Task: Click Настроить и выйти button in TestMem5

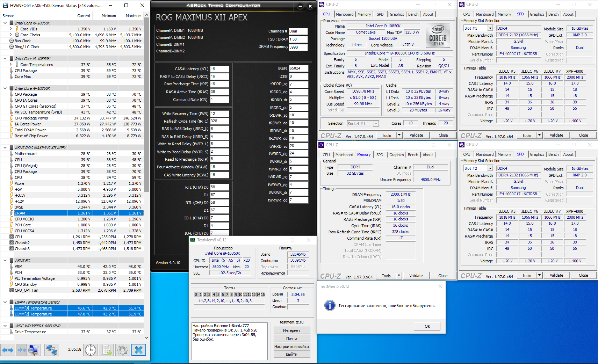Action: coord(291,347)
